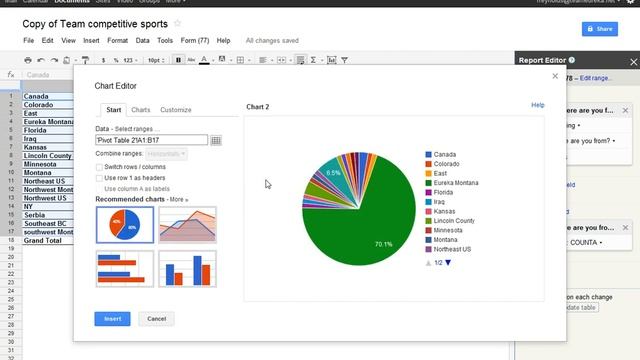The width and height of the screenshot is (640, 360).
Task: Click the print icon in toolbar
Action: pyautogui.click(x=28, y=60)
